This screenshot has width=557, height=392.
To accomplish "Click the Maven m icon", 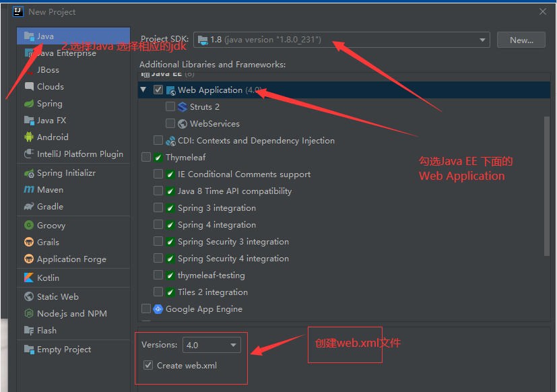I will click(29, 189).
